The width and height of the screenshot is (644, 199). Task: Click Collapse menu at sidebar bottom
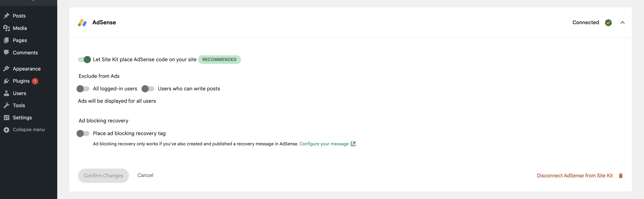(x=28, y=130)
